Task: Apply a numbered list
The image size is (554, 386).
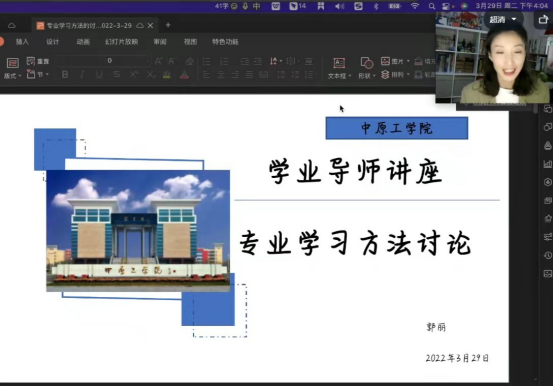Action: click(224, 61)
